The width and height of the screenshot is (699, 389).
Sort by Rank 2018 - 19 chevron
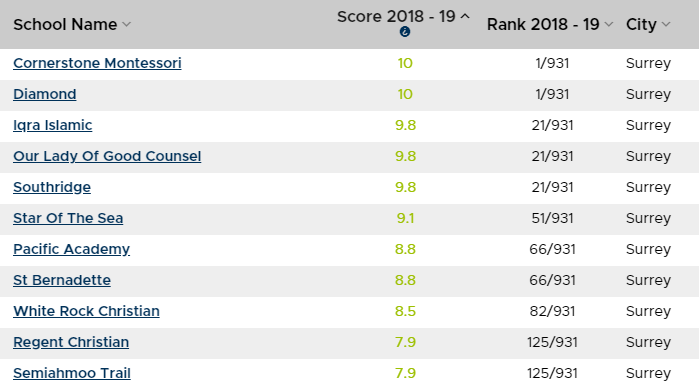click(609, 25)
